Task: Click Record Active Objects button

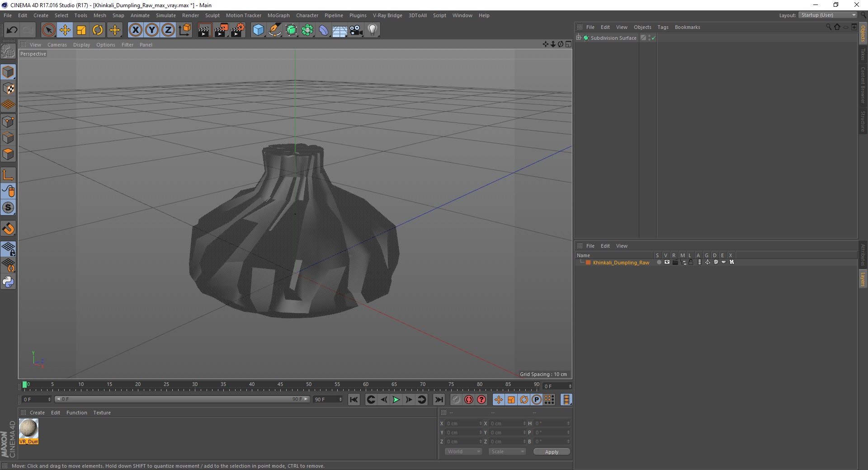Action: [x=456, y=399]
